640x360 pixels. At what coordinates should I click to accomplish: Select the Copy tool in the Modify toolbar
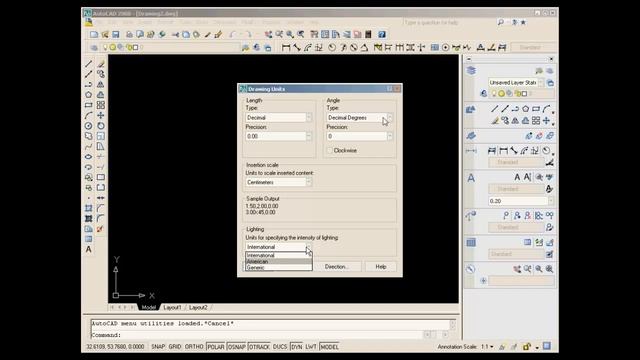click(x=101, y=74)
